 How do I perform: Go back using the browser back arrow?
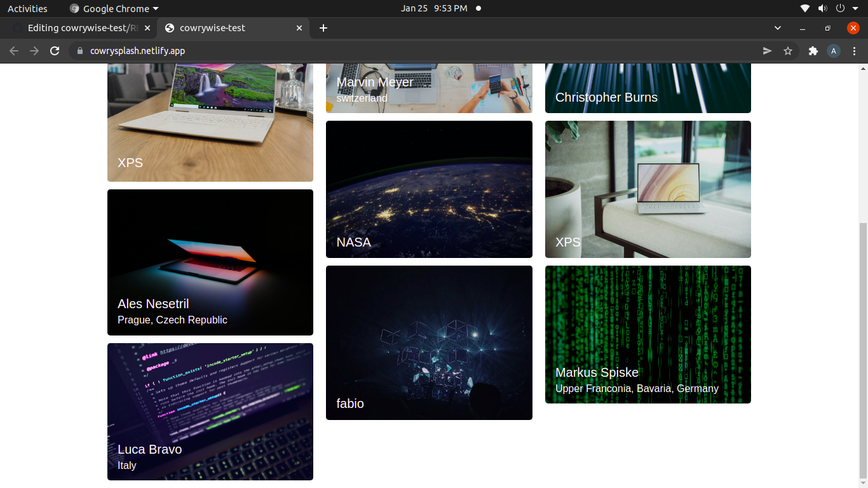click(x=14, y=51)
